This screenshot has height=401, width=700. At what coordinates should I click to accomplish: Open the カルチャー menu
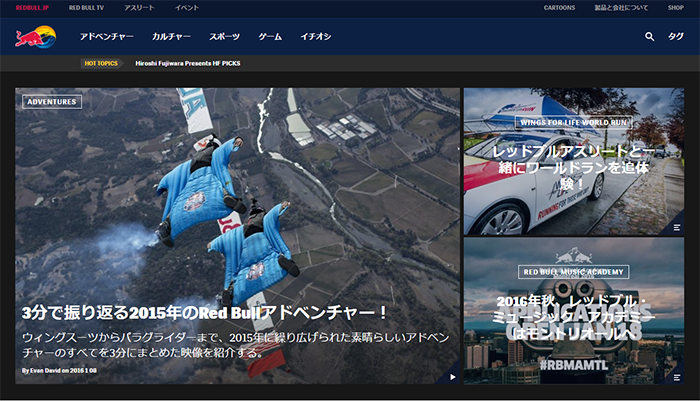click(171, 36)
